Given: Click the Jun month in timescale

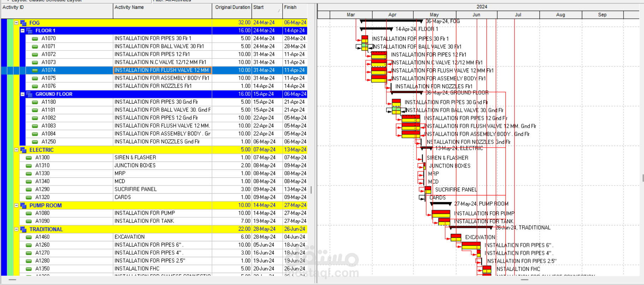Looking at the screenshot, I should [476, 15].
